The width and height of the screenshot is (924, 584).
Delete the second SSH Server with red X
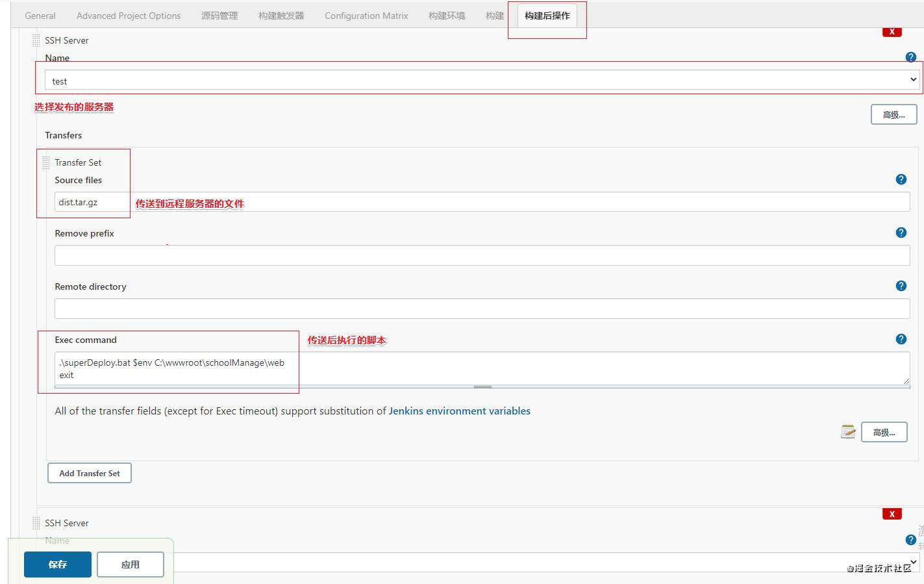[892, 514]
